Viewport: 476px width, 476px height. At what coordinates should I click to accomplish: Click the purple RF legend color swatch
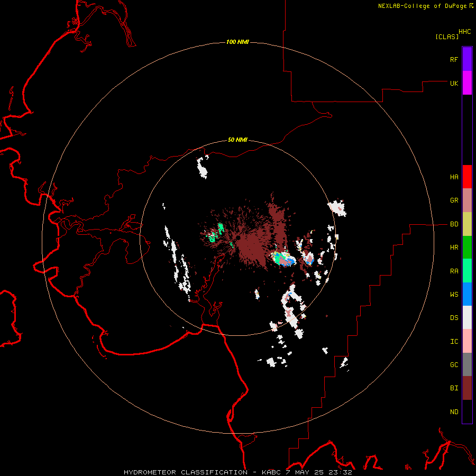(x=467, y=59)
